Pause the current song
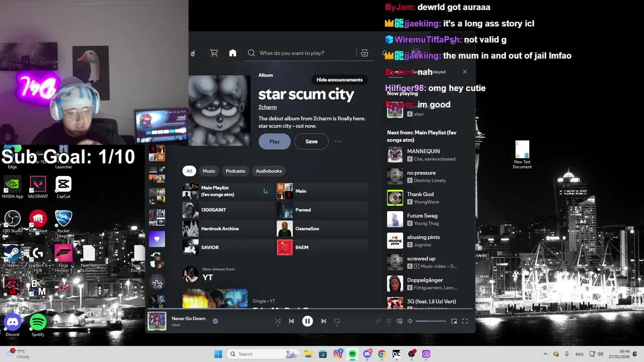Image resolution: width=644 pixels, height=362 pixels. coord(307,321)
